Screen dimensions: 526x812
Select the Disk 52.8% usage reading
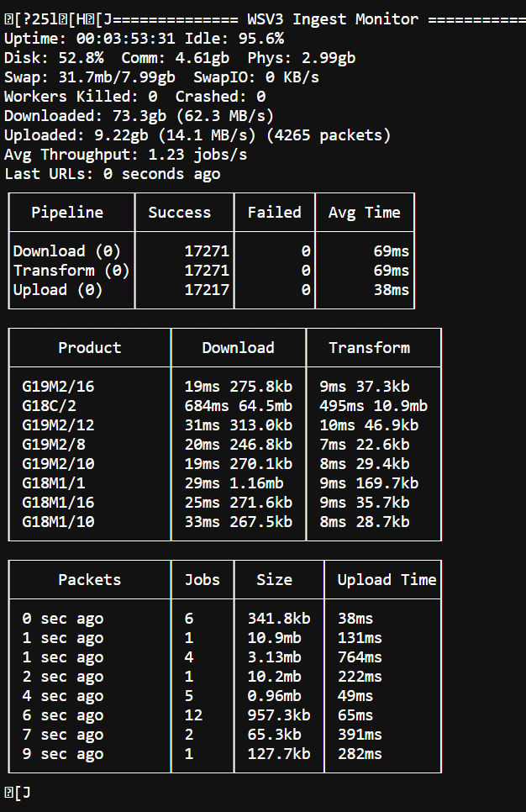55,58
